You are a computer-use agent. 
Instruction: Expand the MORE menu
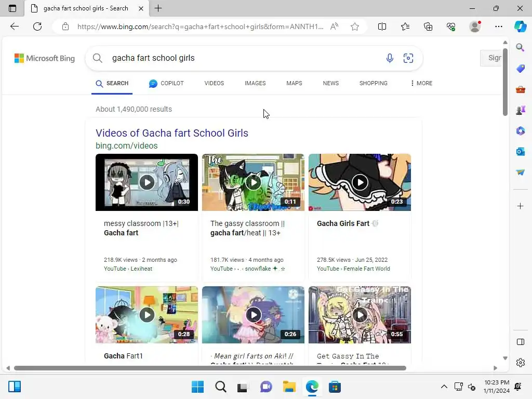pyautogui.click(x=421, y=84)
